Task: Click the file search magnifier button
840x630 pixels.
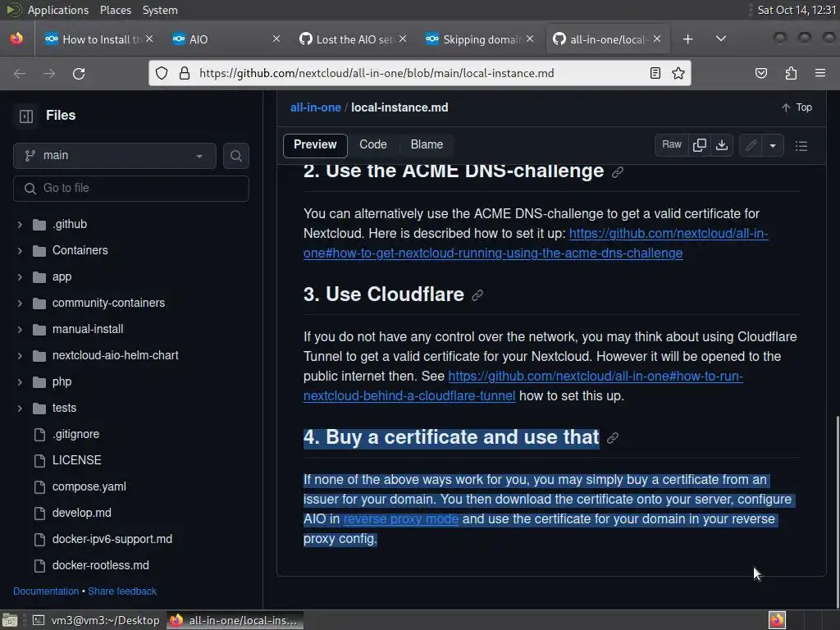Action: coord(235,156)
